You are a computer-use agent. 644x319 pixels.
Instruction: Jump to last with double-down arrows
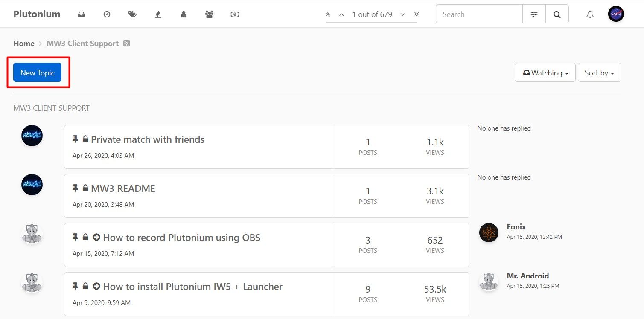pyautogui.click(x=417, y=14)
